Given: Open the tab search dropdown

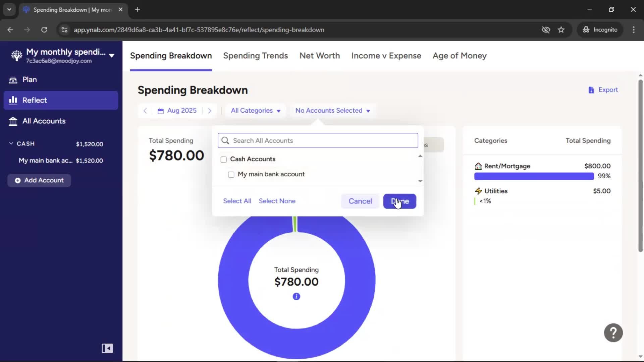Looking at the screenshot, I should [x=9, y=9].
